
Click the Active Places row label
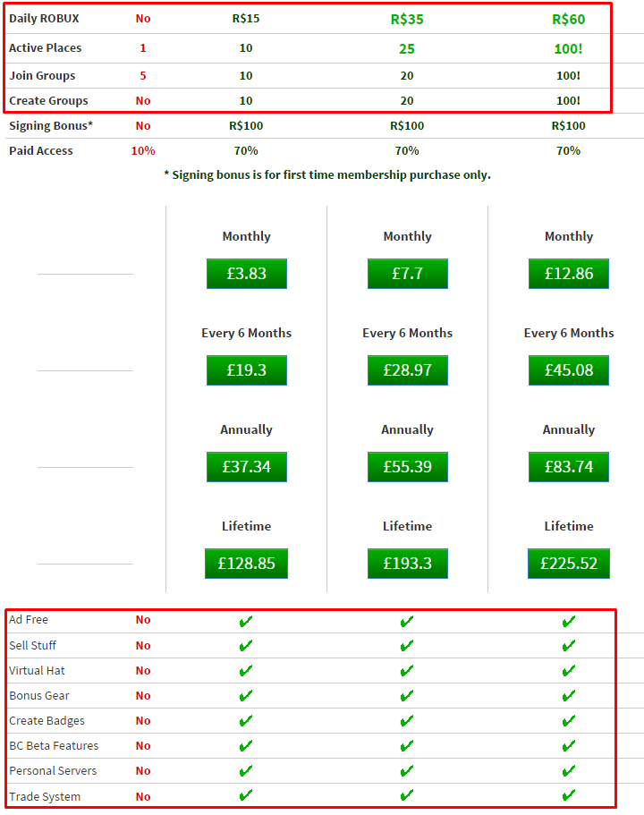pos(46,47)
